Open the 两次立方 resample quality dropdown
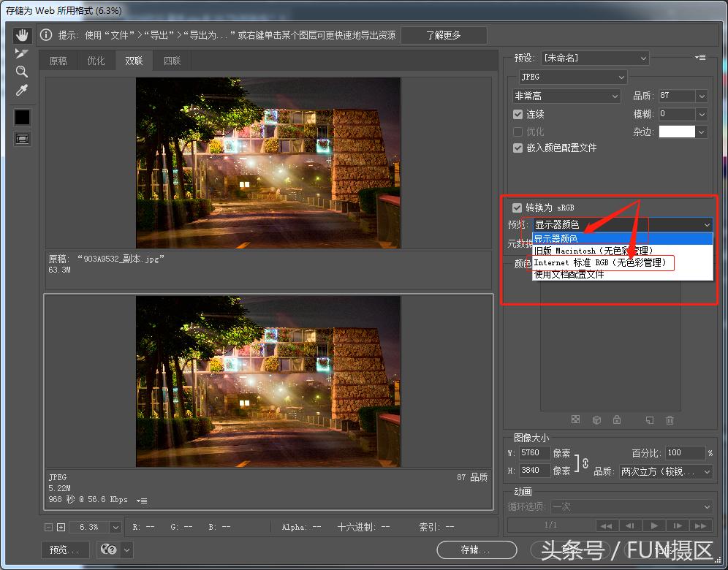This screenshot has height=570, width=728. 666,471
